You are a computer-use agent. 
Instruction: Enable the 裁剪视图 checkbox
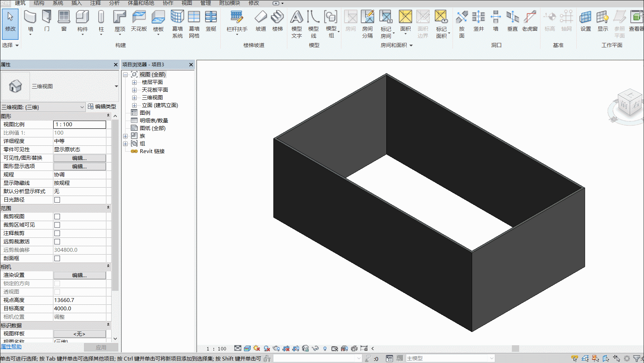[x=57, y=217]
